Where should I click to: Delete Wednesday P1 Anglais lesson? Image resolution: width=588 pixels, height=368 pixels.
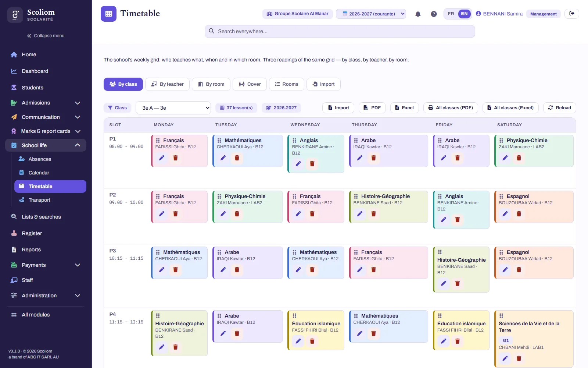pyautogui.click(x=312, y=164)
